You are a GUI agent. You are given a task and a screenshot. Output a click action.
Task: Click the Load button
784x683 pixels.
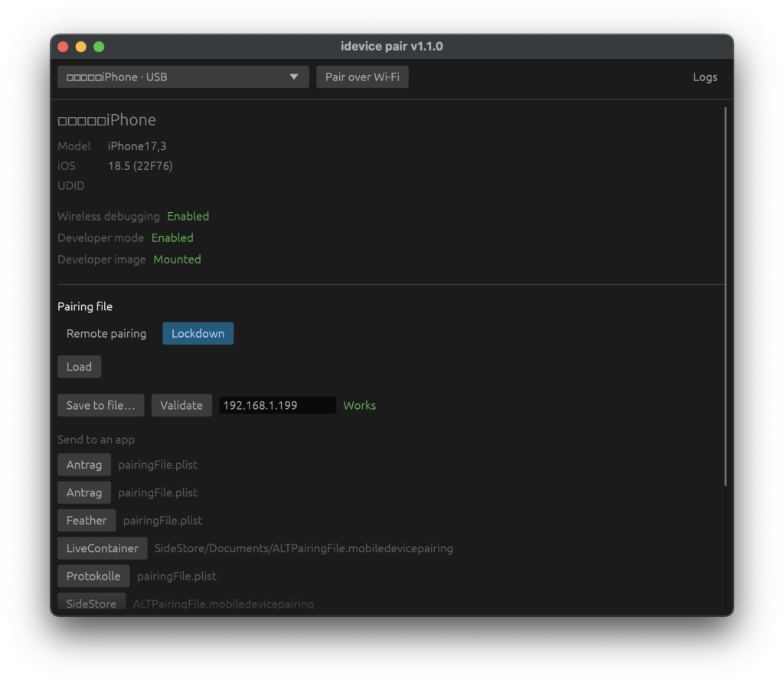[x=79, y=367]
